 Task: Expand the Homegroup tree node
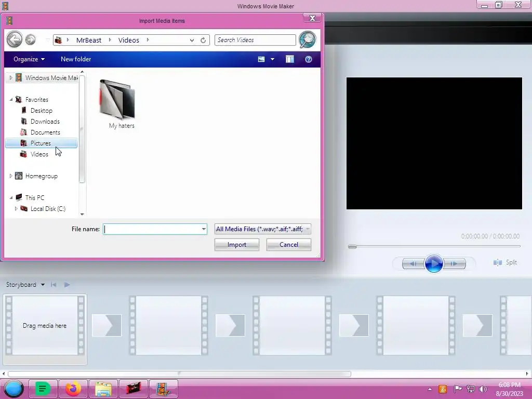(x=11, y=176)
